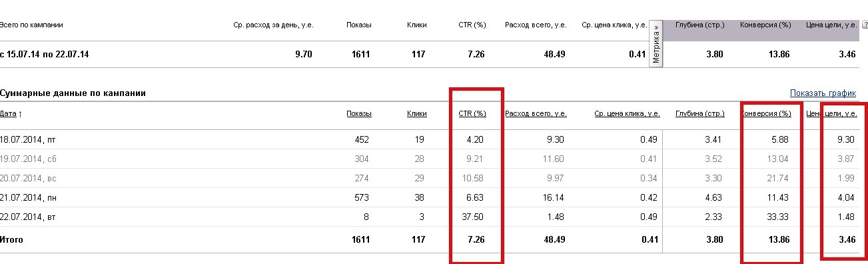Select the 21.07.2014, пн date row
868x264 pixels.
[x=433, y=197]
